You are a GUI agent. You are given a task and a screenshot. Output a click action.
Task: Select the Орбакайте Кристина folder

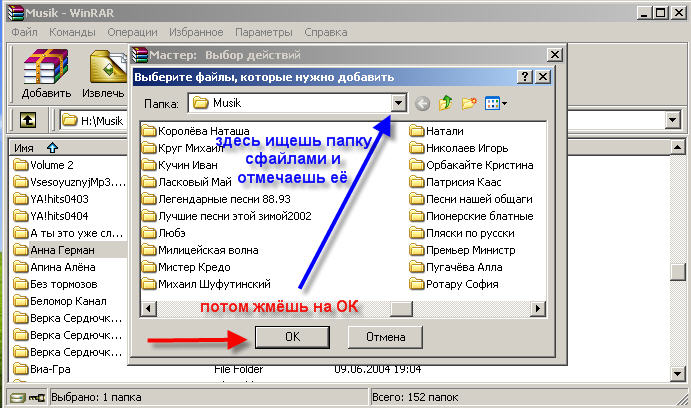472,165
